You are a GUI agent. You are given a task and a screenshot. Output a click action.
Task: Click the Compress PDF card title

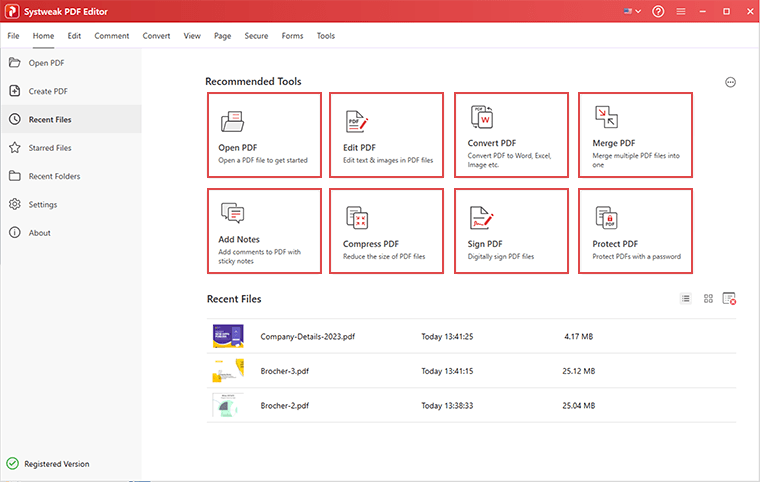(371, 244)
